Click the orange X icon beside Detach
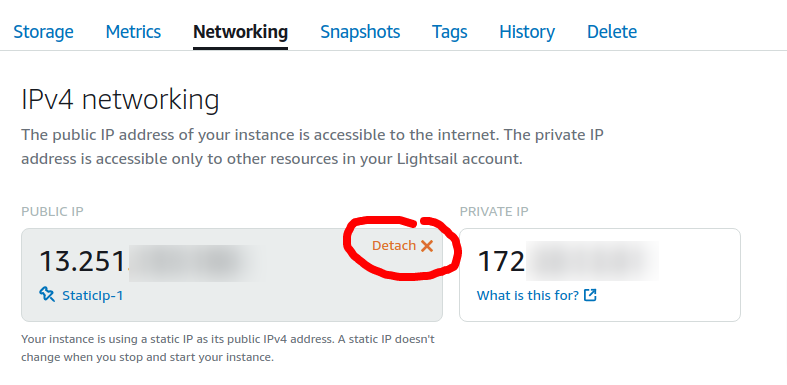 pyautogui.click(x=427, y=245)
